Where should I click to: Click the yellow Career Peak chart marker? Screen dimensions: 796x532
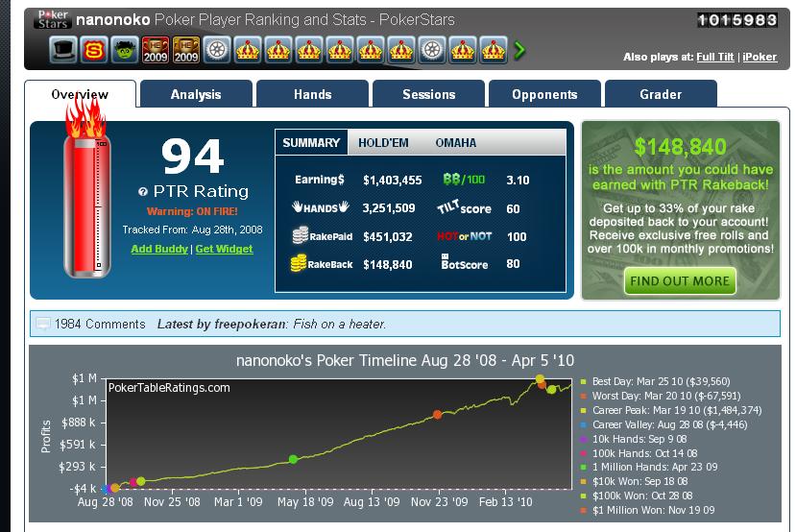[540, 378]
